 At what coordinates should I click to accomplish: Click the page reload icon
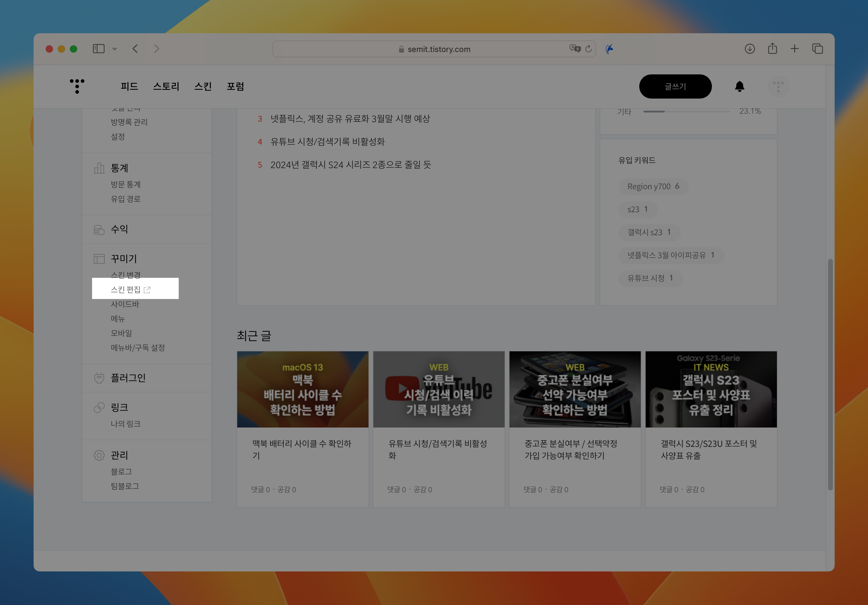click(x=588, y=49)
